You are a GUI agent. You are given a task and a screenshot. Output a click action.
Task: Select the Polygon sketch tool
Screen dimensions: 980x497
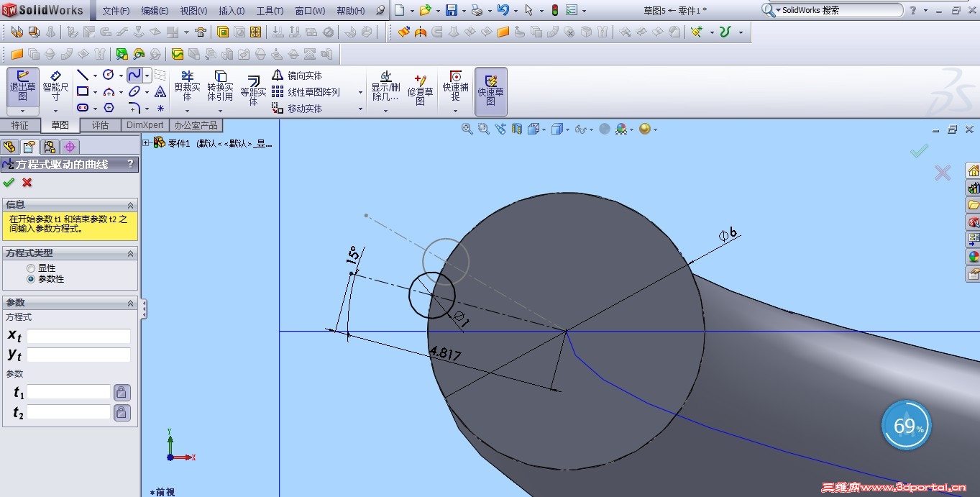(109, 108)
